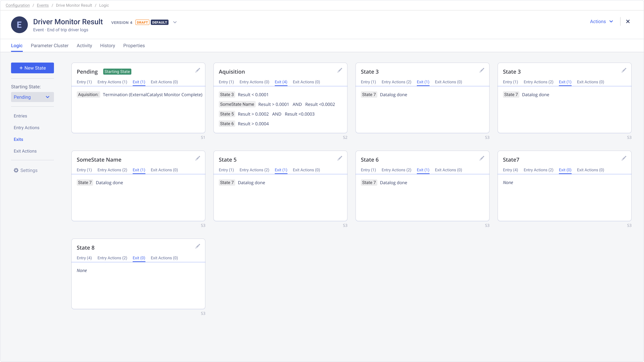Follow the Configuration breadcrumb link
Screen dimensions: 644x362
(17, 5)
